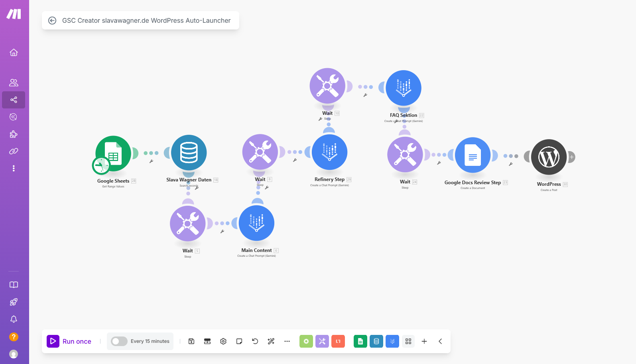Go back with the arrow beside the scenario name
The width and height of the screenshot is (636, 364).
[x=52, y=20]
